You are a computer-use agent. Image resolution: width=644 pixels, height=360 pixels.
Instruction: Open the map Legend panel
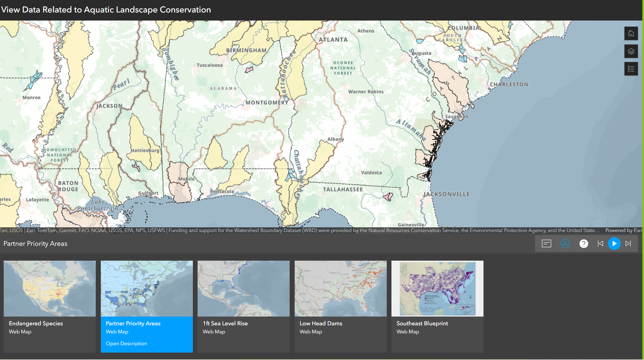[x=631, y=69]
